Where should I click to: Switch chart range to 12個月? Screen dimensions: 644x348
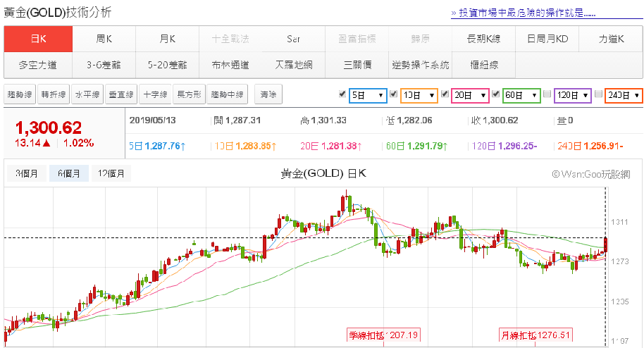pyautogui.click(x=111, y=173)
